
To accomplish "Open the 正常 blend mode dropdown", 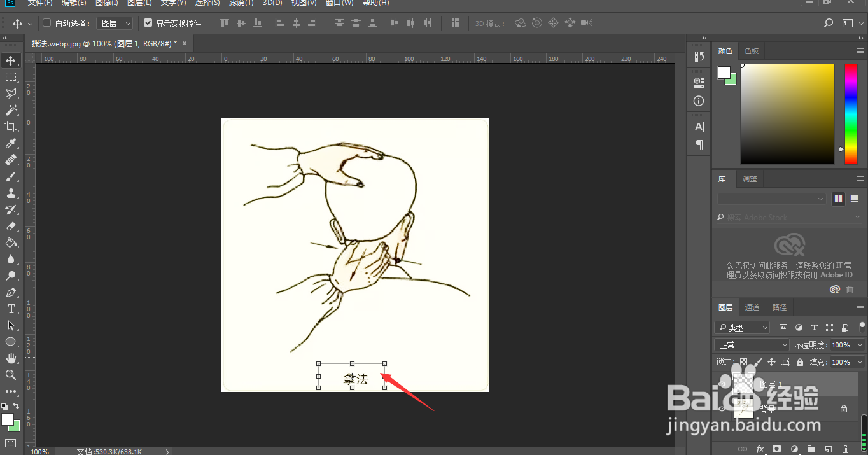I will coord(752,345).
